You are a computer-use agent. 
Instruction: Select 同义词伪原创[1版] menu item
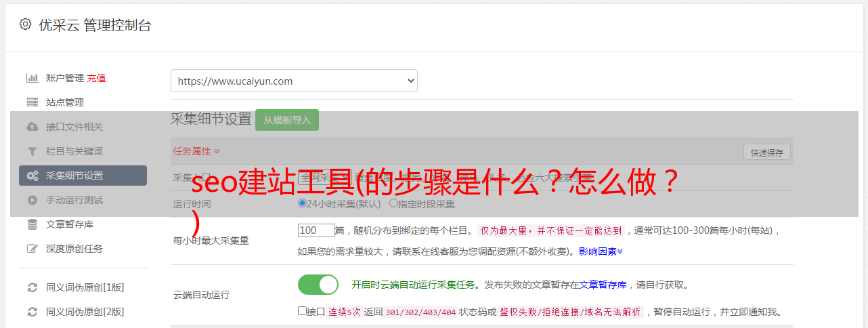click(85, 287)
